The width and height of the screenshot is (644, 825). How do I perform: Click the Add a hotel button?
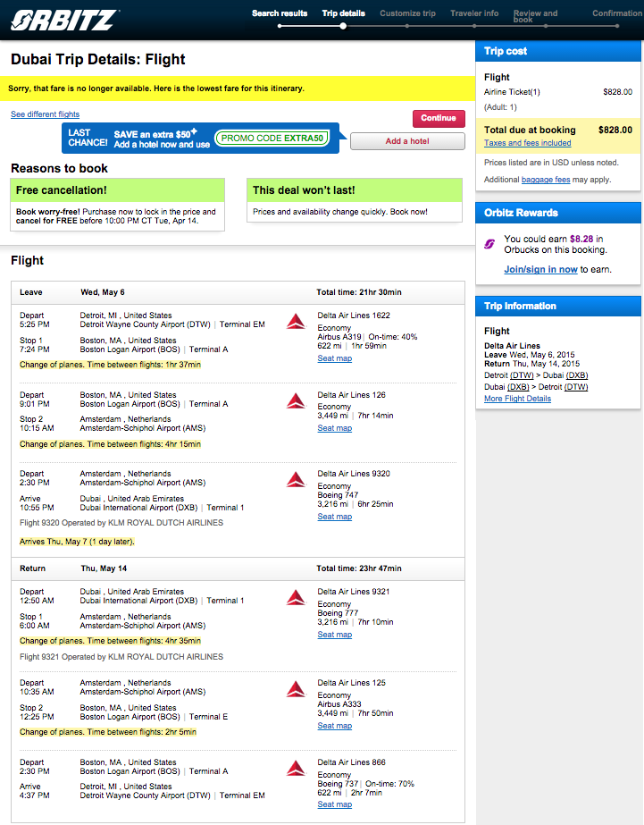(407, 141)
